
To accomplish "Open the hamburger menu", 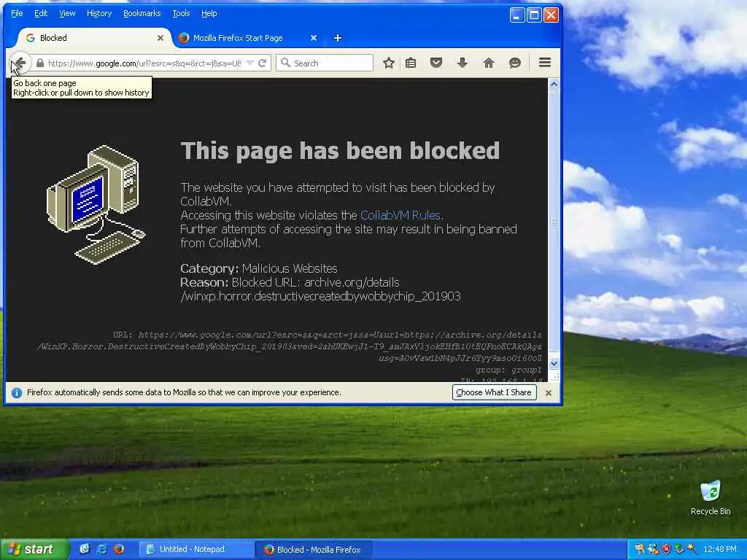I will pos(544,63).
